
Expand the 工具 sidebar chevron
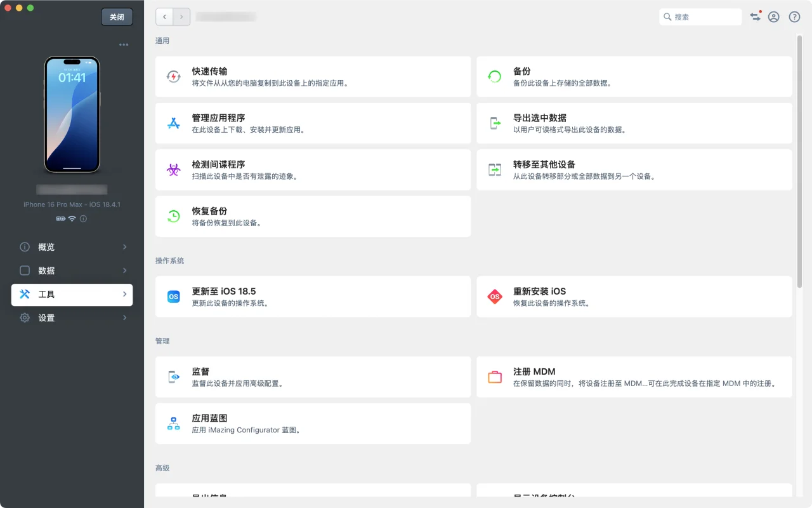[124, 295]
